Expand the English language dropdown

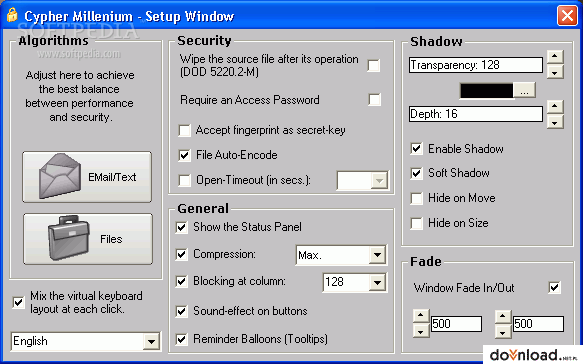[151, 341]
